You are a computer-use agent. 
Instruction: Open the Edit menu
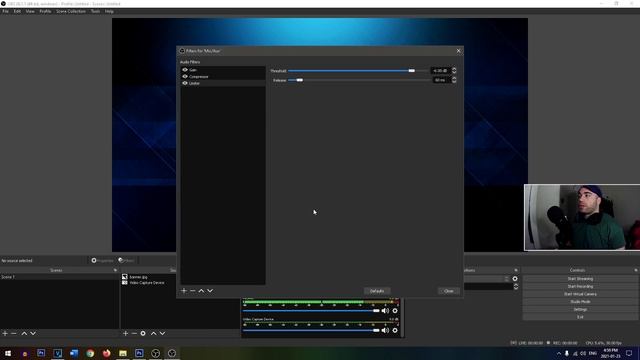tap(17, 11)
